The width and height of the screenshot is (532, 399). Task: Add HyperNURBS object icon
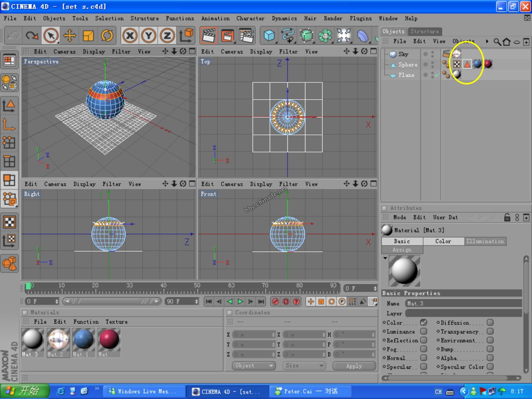click(306, 35)
